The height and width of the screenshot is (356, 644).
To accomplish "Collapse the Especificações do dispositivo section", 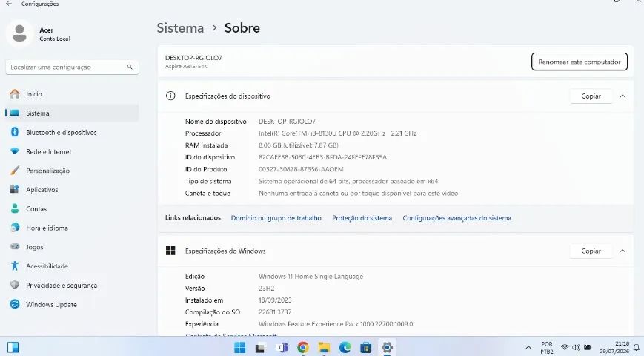I will (x=623, y=96).
